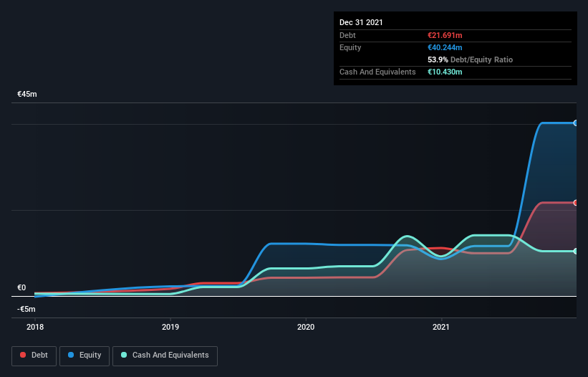Viewport: 588px width, 377px height.
Task: Click the Equity label in tooltip
Action: (350, 47)
